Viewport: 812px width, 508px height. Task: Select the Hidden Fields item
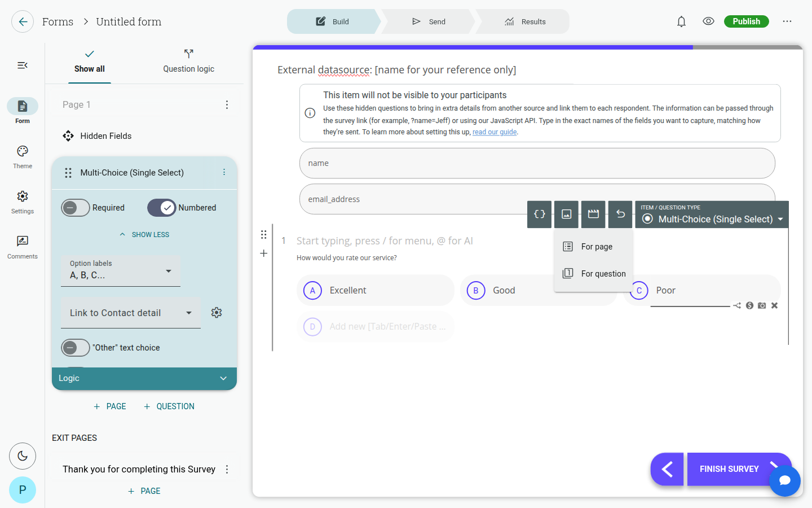click(97, 136)
